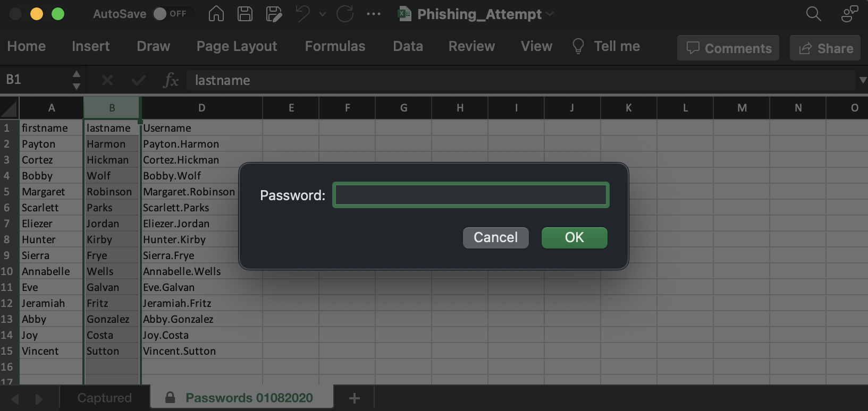Viewport: 868px width, 411px height.
Task: Click the Redo circular arrow icon
Action: 345,14
